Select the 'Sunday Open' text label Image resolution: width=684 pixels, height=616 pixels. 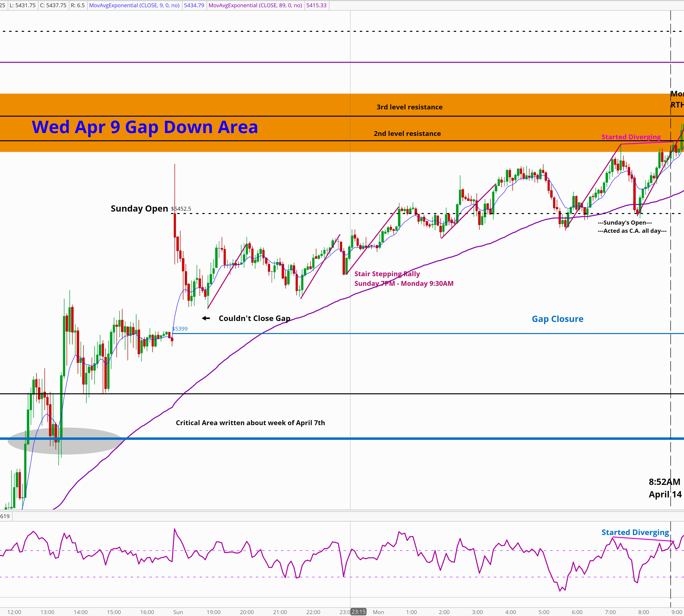139,208
